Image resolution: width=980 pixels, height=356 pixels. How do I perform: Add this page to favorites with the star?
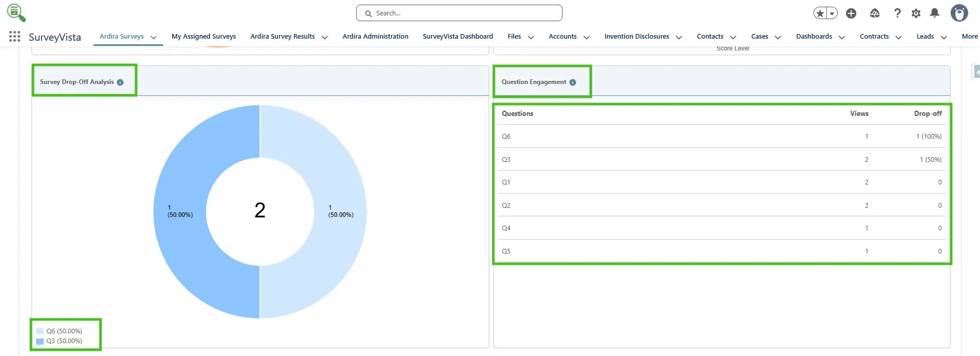point(820,13)
